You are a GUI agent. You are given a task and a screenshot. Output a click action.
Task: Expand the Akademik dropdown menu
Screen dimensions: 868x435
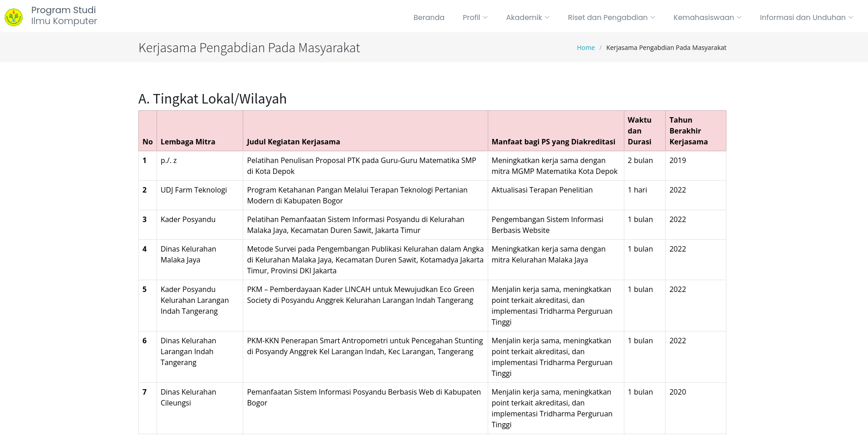[x=528, y=17]
